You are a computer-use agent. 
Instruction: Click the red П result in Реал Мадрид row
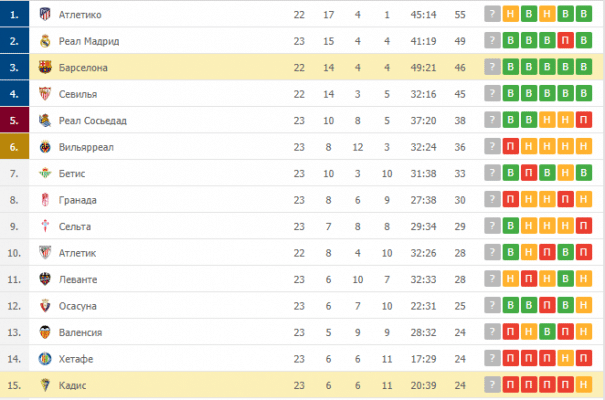[565, 41]
